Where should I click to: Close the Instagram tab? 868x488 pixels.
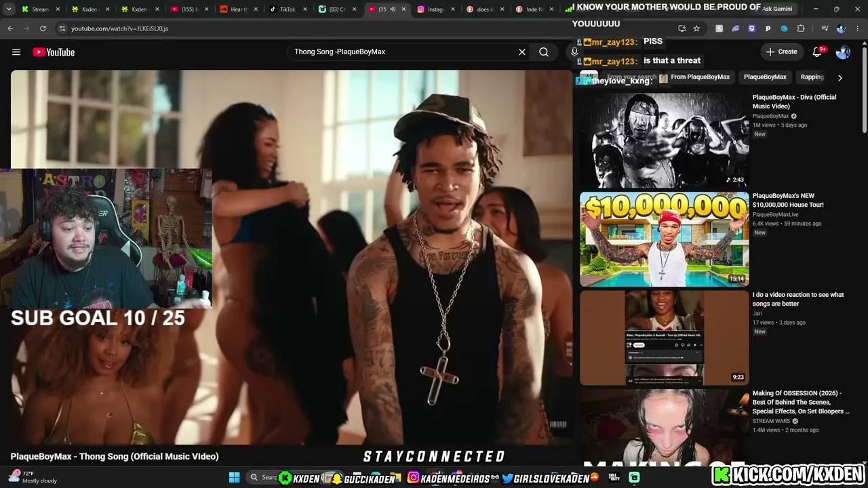pos(454,9)
